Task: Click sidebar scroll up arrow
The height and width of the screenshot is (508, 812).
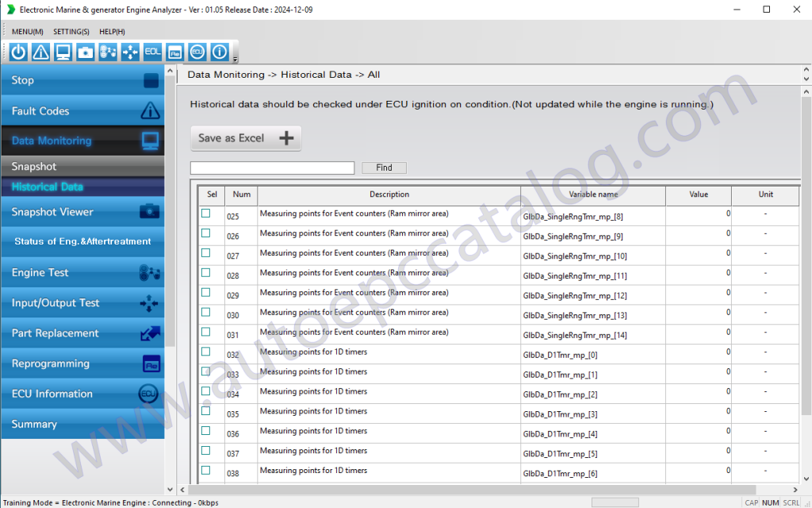Action: click(x=170, y=71)
